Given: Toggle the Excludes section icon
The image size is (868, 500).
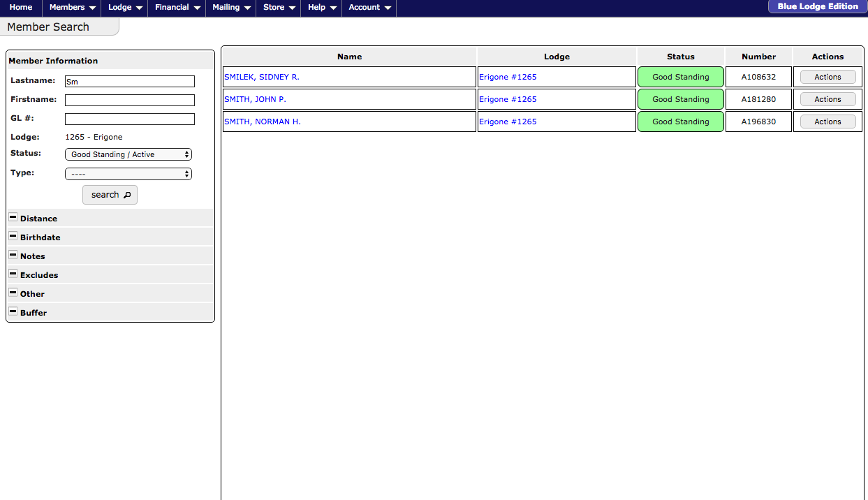Looking at the screenshot, I should [13, 274].
